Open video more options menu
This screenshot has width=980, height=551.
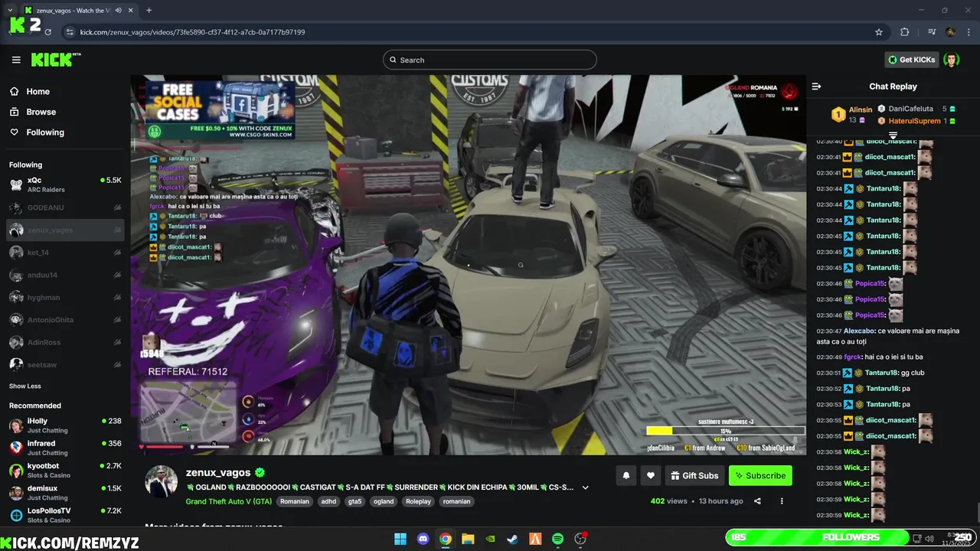tap(782, 501)
